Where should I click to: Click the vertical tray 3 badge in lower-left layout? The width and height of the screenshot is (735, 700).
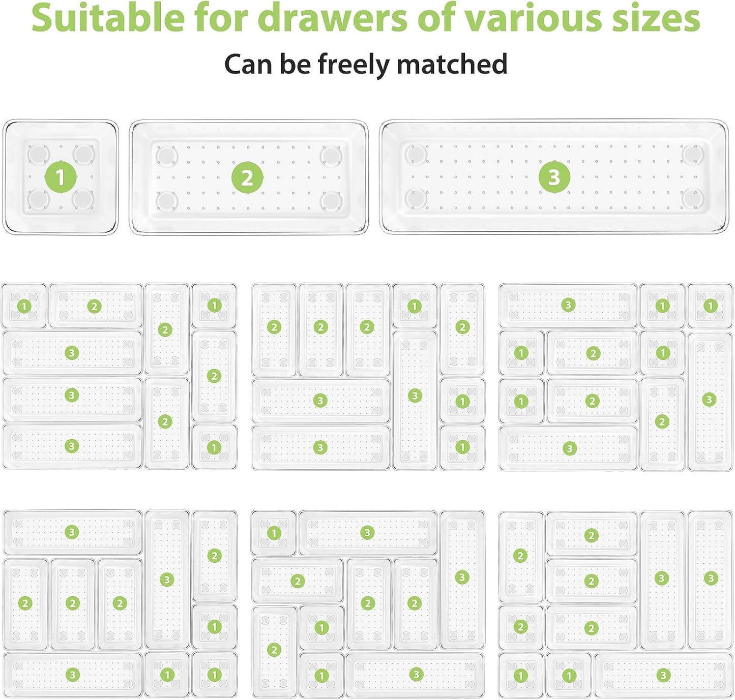coord(167,580)
